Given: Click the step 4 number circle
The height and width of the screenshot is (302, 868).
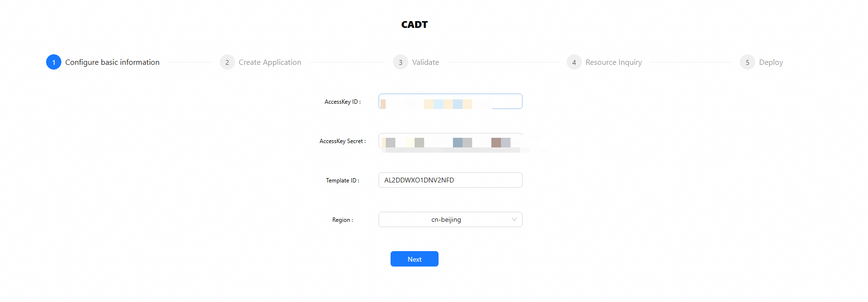Looking at the screenshot, I should 574,62.
